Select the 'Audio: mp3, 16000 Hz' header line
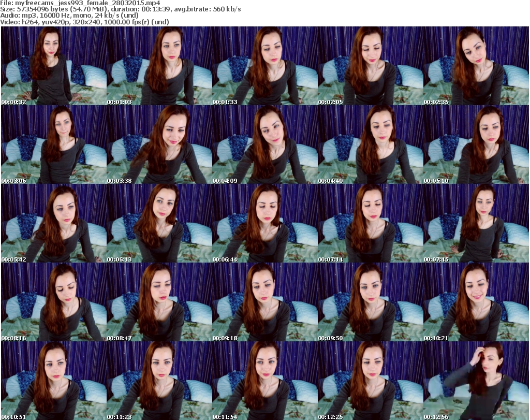The height and width of the screenshot is (420, 530). coord(70,16)
